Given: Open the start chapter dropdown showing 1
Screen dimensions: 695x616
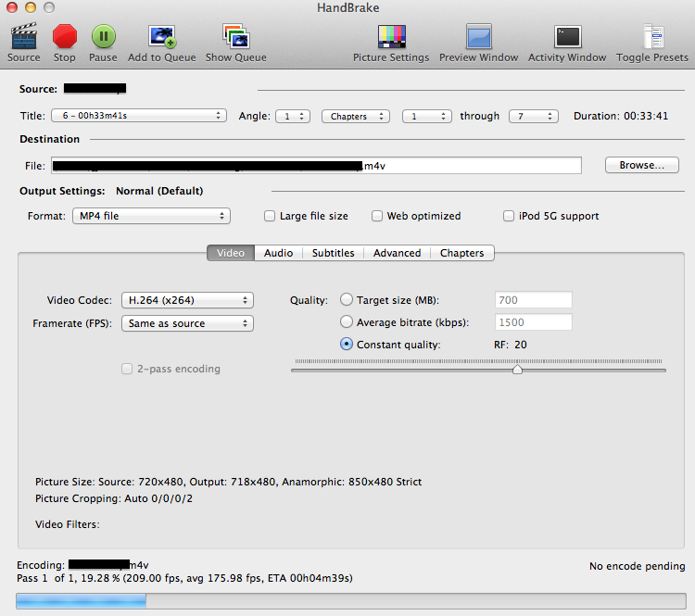Looking at the screenshot, I should tap(427, 116).
